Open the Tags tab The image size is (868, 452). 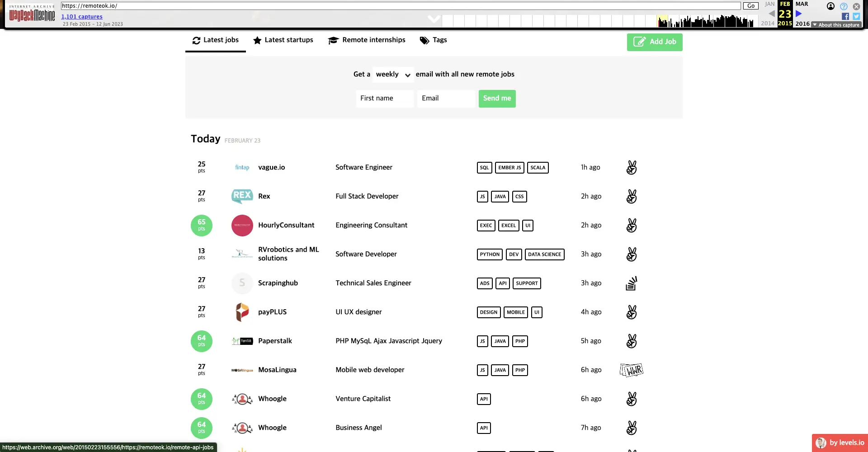(x=433, y=40)
